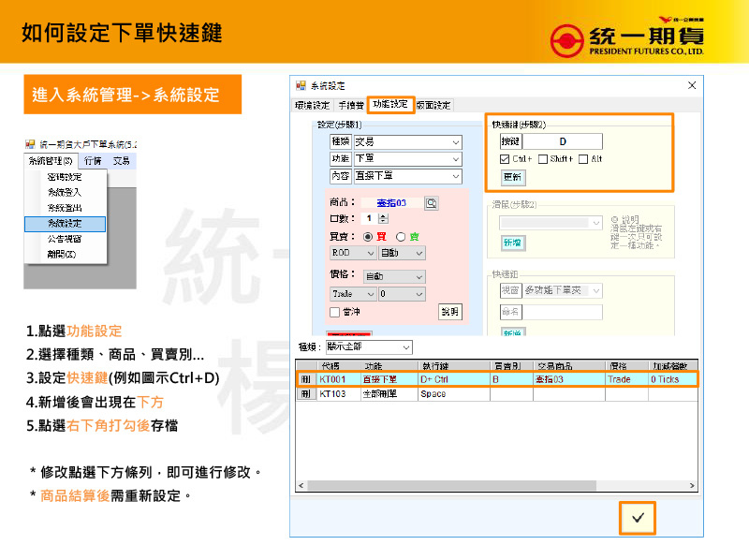Click the scrollbar left arrow
The image size is (749, 560).
301,486
